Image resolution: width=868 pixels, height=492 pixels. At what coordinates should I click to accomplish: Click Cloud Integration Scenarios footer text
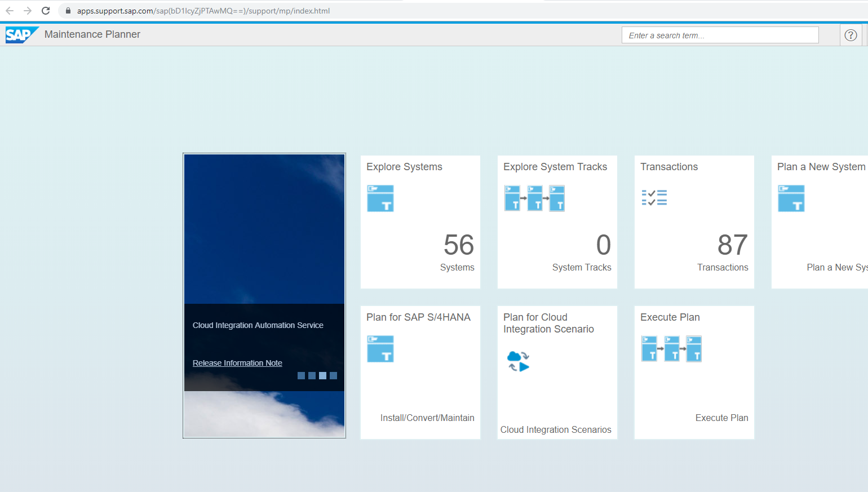[x=556, y=429]
